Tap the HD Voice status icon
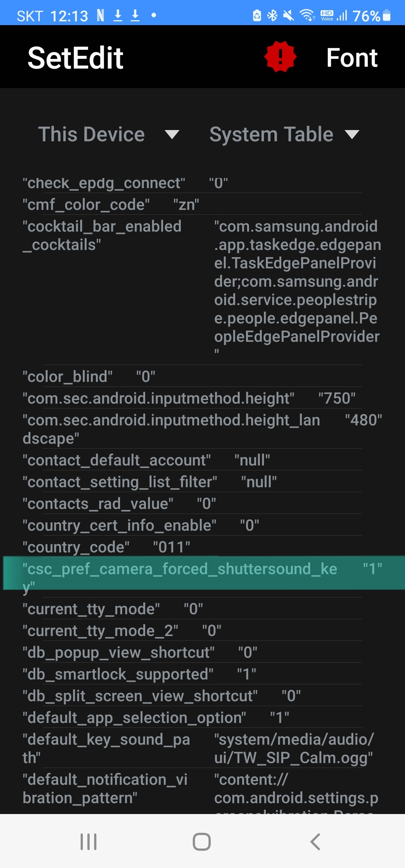Image resolution: width=405 pixels, height=868 pixels. (x=327, y=15)
